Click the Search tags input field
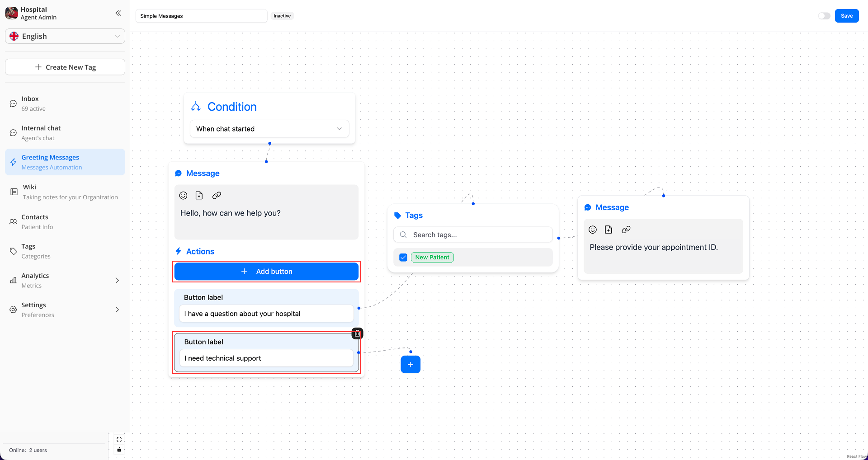 [478, 235]
